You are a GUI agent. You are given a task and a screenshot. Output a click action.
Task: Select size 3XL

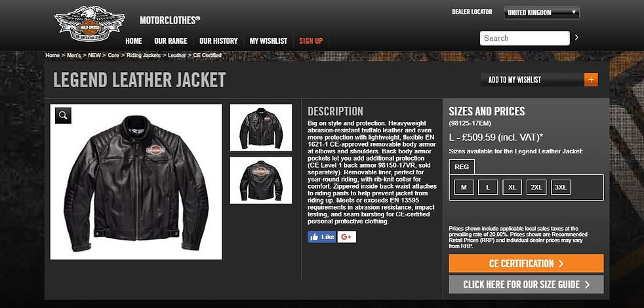tap(561, 187)
